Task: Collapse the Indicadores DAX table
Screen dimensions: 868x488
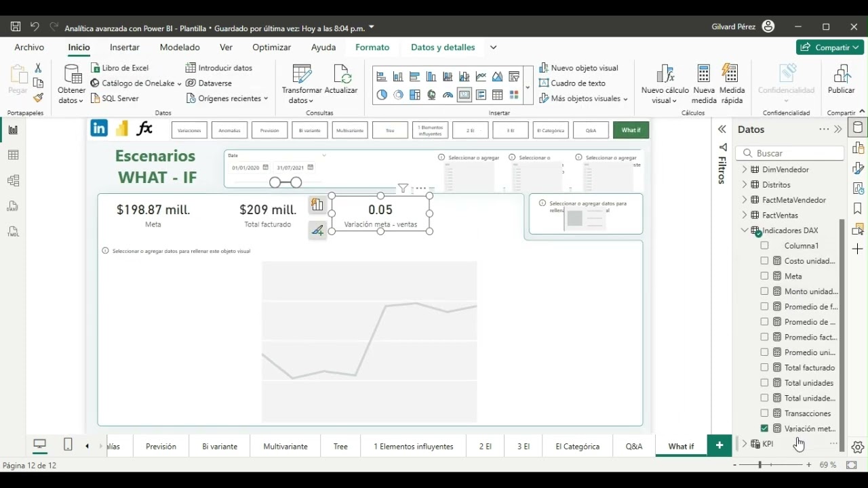Action: point(745,230)
